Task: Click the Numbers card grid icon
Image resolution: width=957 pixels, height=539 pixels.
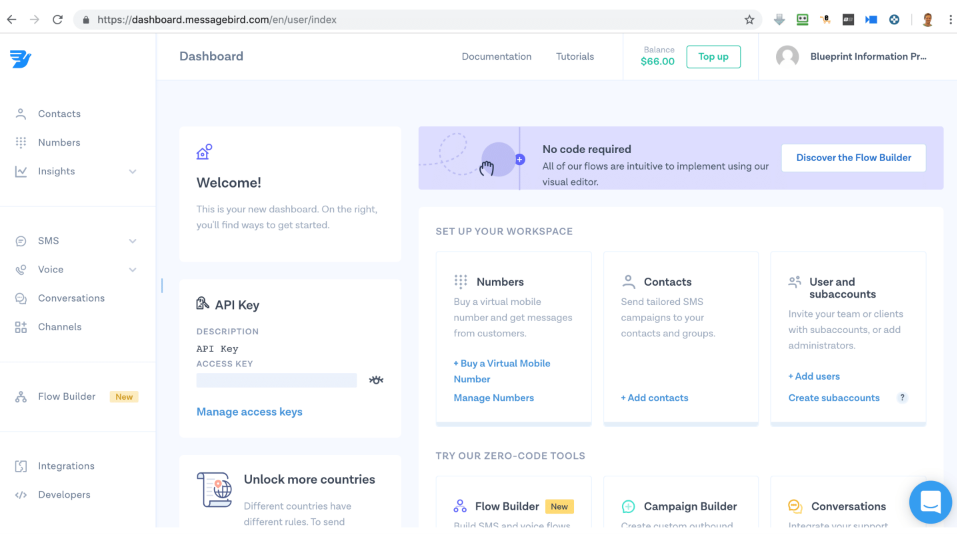Action: [x=461, y=281]
